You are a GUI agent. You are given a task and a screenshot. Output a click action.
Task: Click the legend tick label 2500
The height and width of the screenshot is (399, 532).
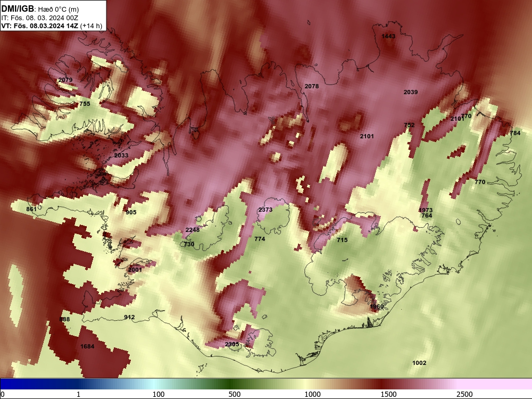[x=464, y=394]
